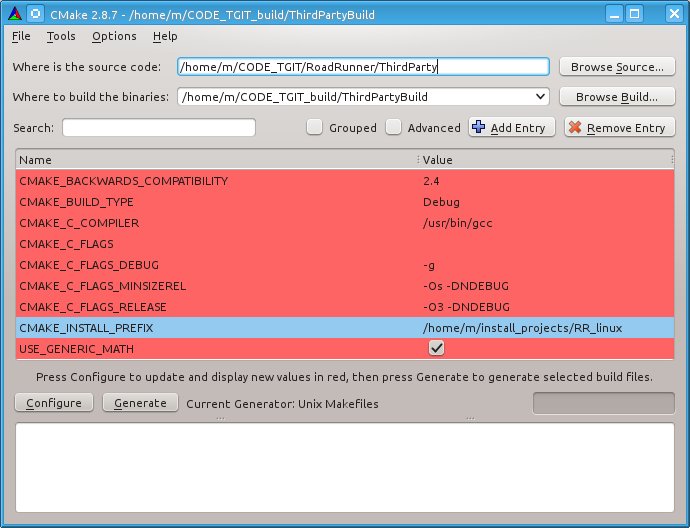690x528 pixels.
Task: Click into the Search input field
Action: (x=159, y=128)
